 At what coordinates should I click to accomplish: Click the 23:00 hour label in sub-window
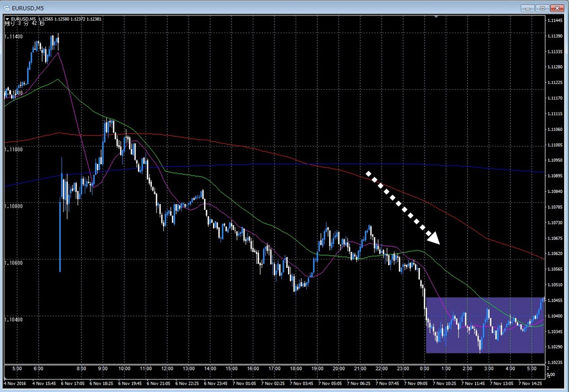click(x=403, y=368)
